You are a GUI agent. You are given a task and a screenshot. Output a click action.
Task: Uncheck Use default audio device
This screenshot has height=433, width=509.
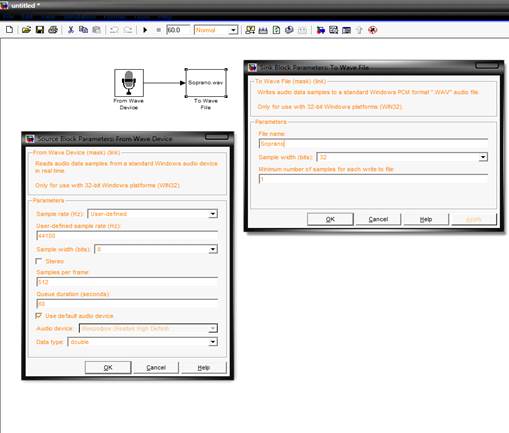[x=39, y=315]
